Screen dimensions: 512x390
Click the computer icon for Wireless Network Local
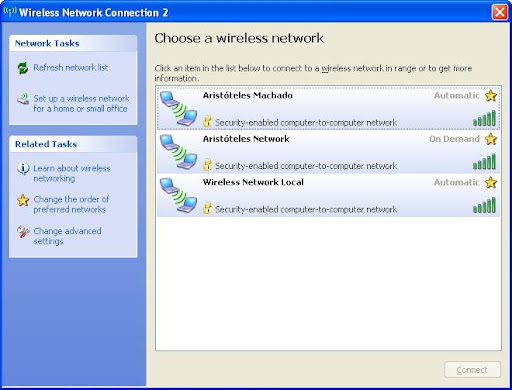178,195
